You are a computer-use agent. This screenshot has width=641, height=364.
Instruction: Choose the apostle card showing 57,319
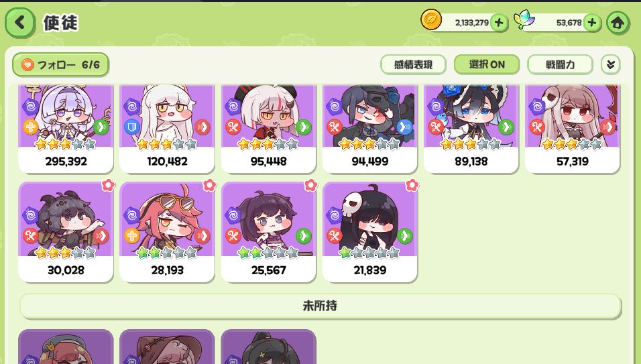[573, 129]
